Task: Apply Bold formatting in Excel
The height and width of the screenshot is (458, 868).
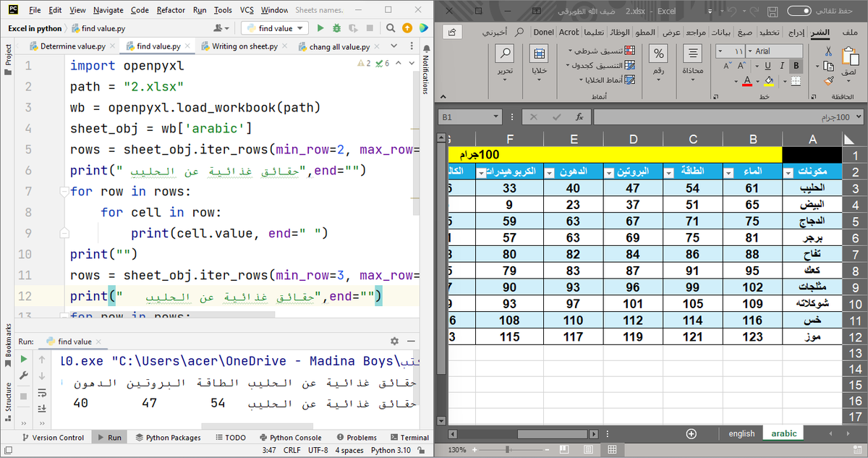Action: tap(797, 66)
